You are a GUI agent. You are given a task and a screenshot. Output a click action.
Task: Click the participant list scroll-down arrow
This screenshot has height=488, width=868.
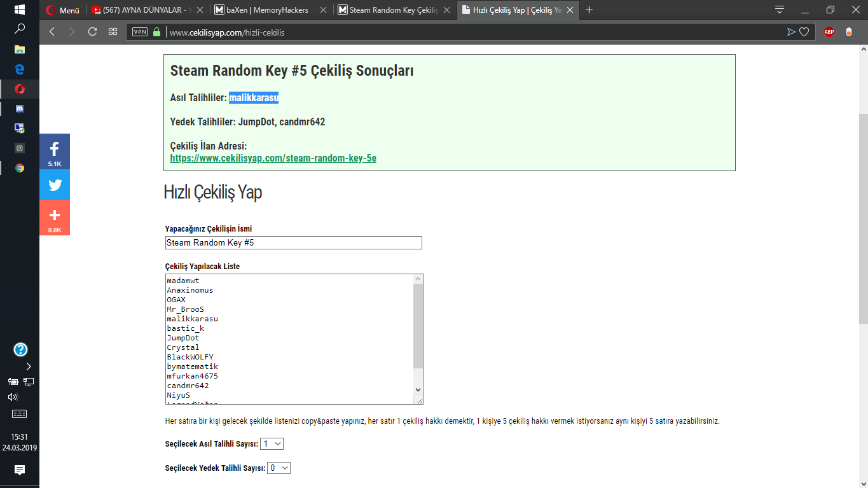point(418,389)
